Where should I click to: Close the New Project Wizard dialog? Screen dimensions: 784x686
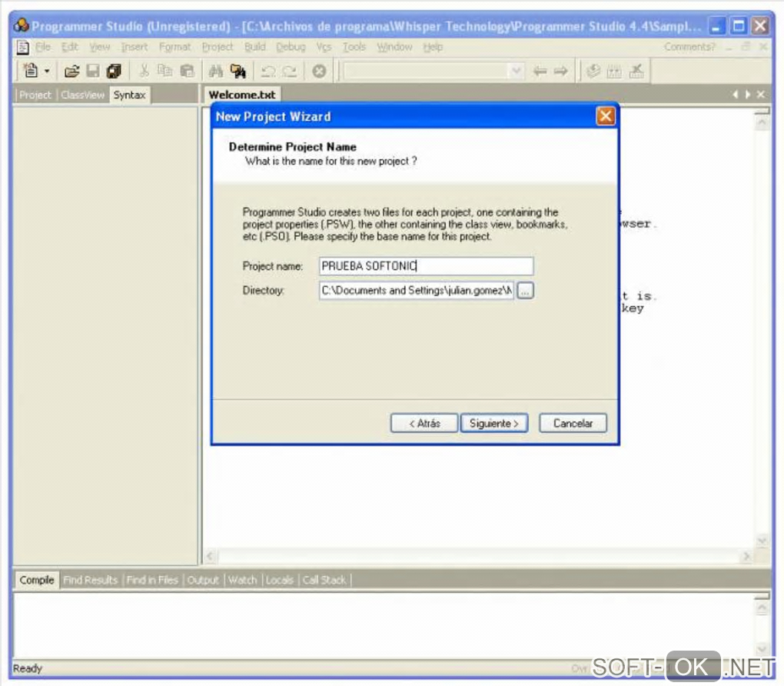click(x=606, y=116)
